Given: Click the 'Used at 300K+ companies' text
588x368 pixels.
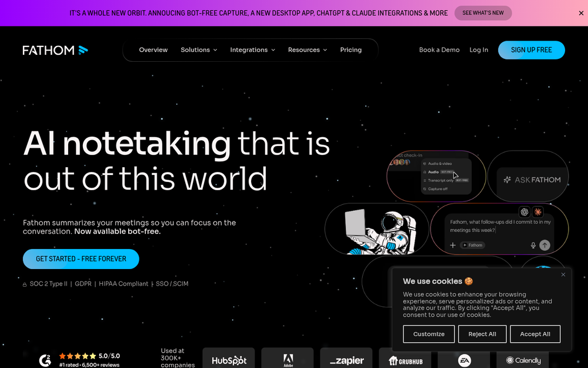Looking at the screenshot, I should click(x=177, y=357).
